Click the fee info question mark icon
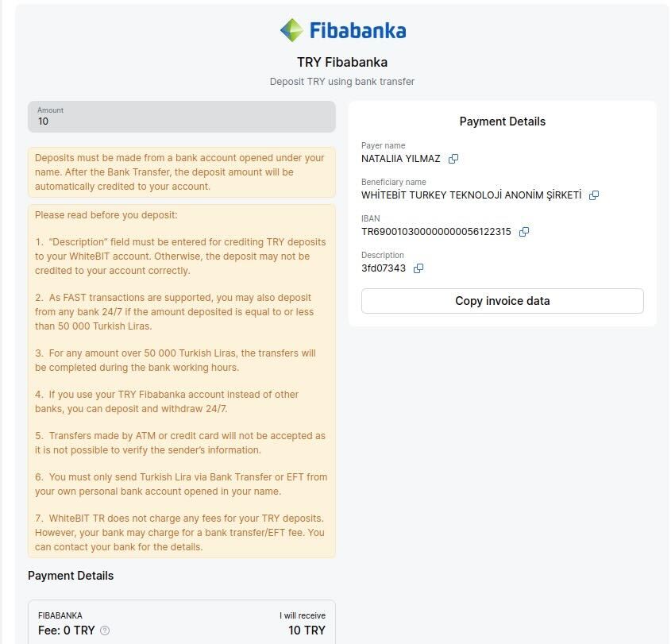 105,631
